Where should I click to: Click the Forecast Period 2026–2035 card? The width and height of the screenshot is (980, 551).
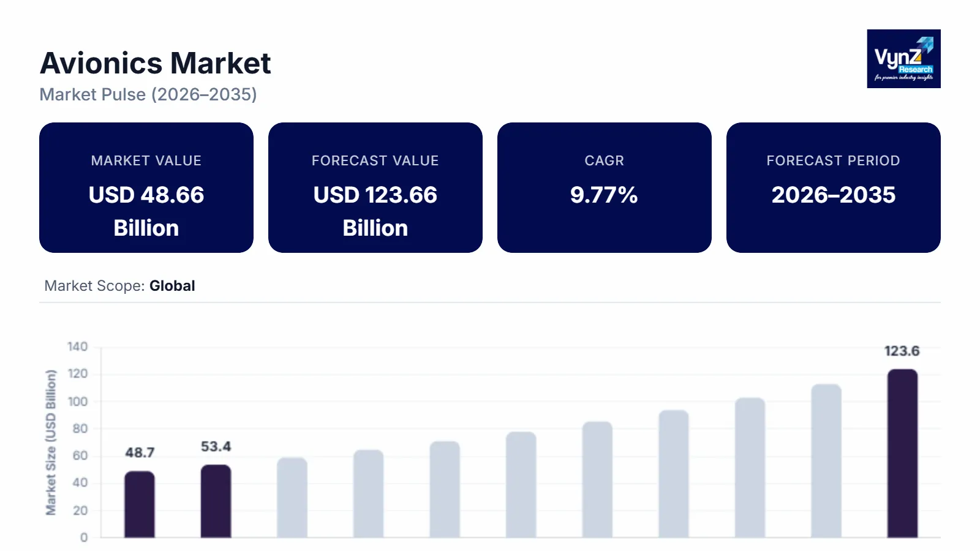tap(834, 187)
